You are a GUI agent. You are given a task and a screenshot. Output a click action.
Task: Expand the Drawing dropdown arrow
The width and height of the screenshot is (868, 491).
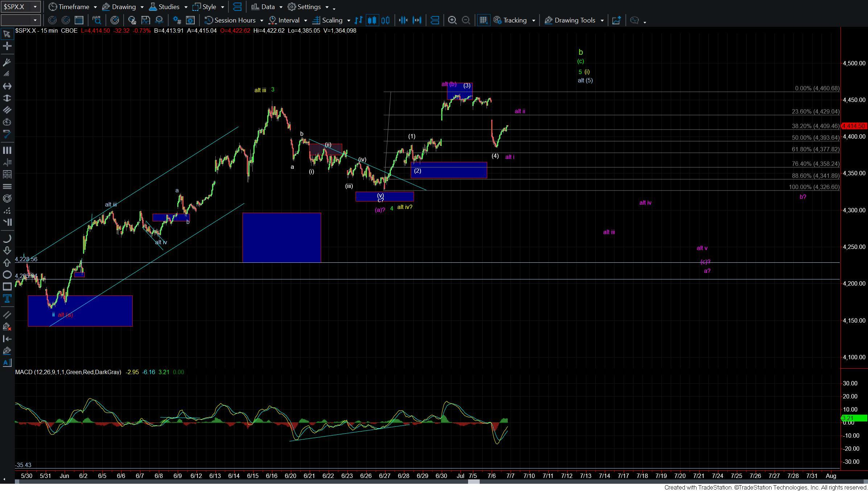[142, 7]
